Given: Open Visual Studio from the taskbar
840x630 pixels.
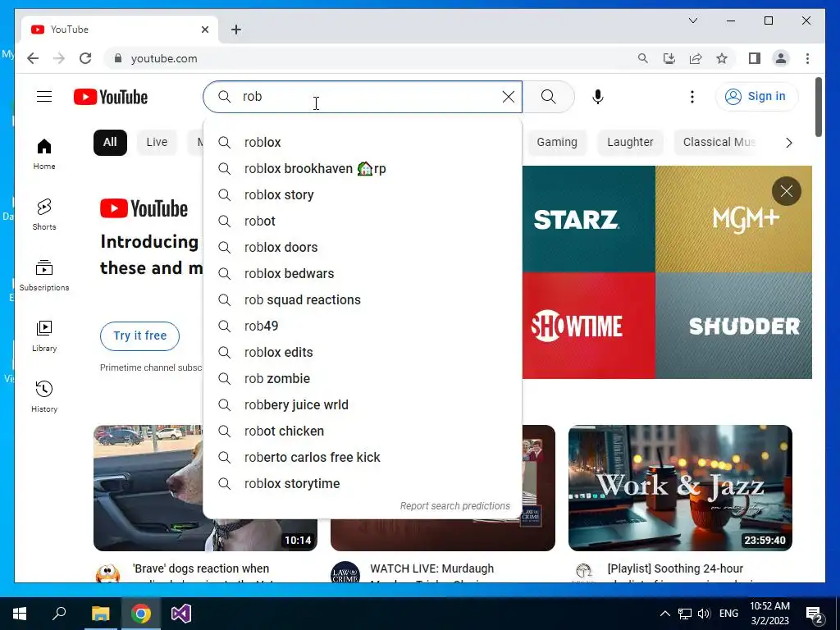Looking at the screenshot, I should coord(181,614).
